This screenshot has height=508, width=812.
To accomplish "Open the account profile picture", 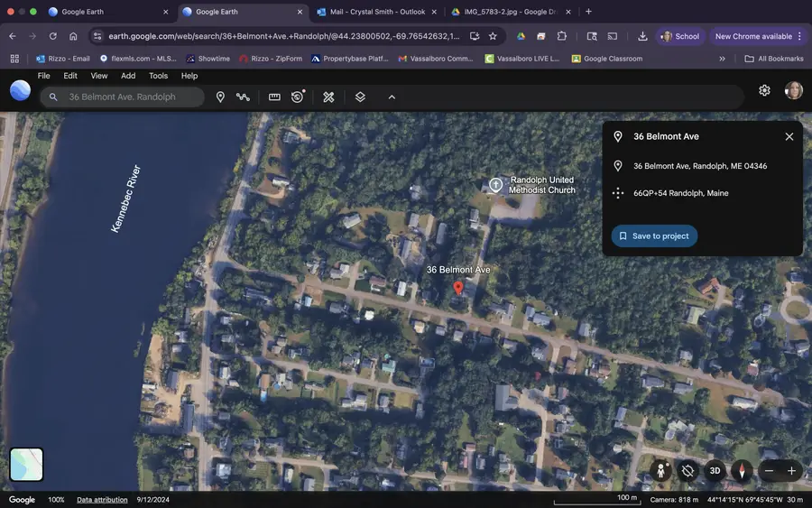I will pos(793,90).
